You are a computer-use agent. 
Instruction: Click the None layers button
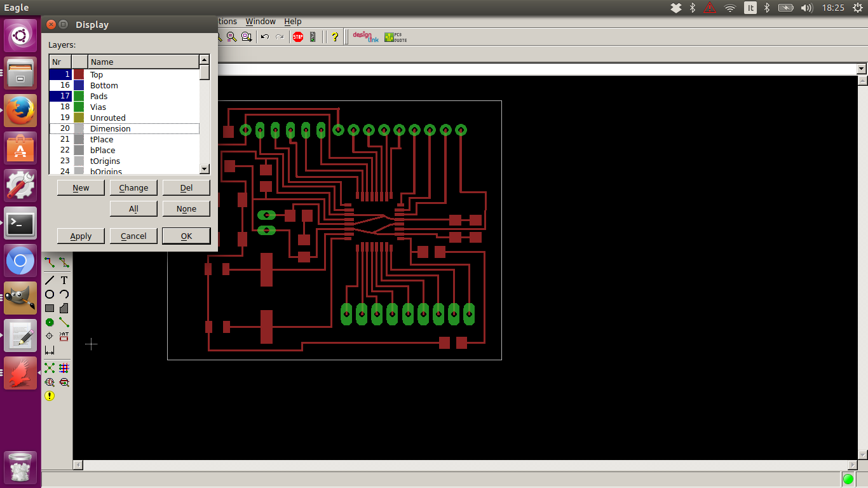[x=186, y=208]
